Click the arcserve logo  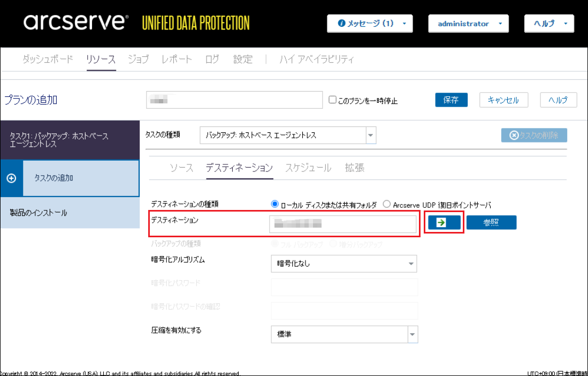(76, 22)
